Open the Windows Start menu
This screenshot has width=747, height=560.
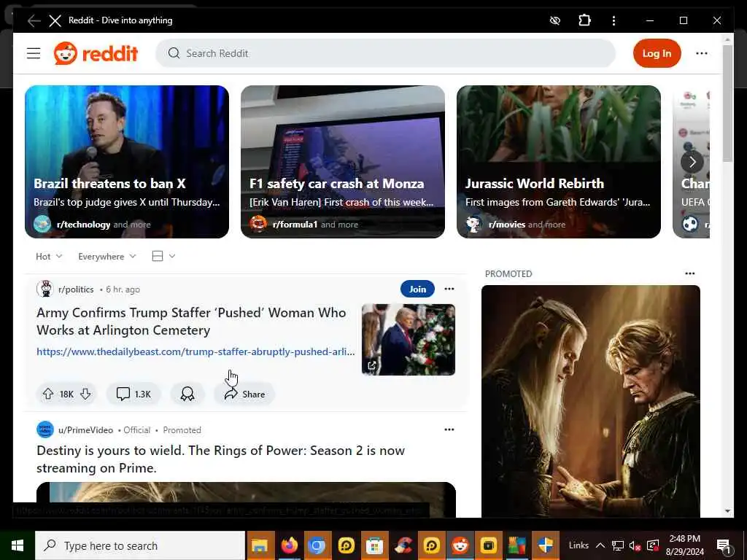click(x=18, y=545)
